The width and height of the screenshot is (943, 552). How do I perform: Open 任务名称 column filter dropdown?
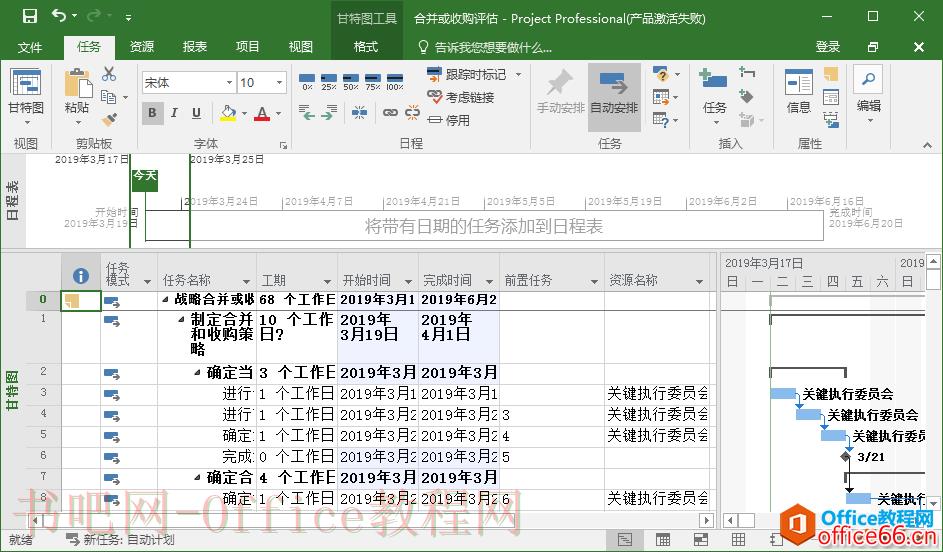[246, 281]
